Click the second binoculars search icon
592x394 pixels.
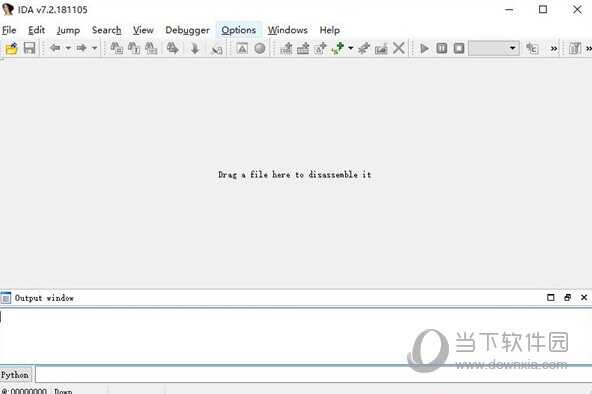[134, 48]
